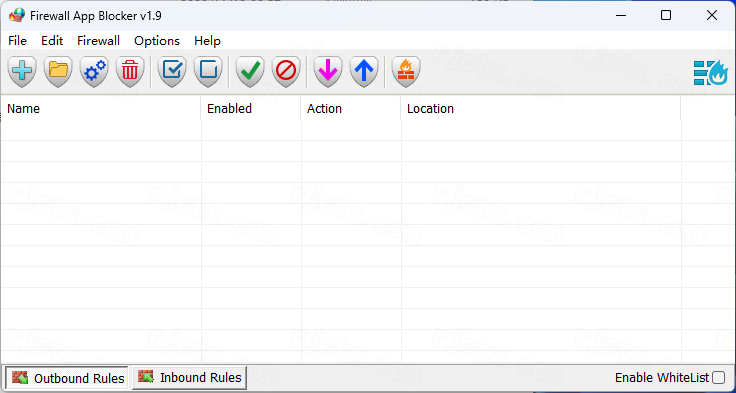Image resolution: width=736 pixels, height=393 pixels.
Task: Tick the Enable WhiteList checkbox
Action: tap(718, 378)
